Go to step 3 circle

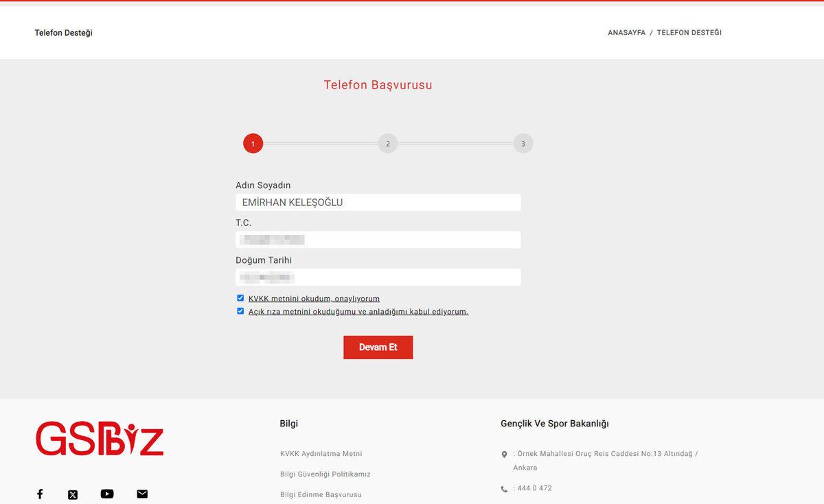[x=523, y=144]
